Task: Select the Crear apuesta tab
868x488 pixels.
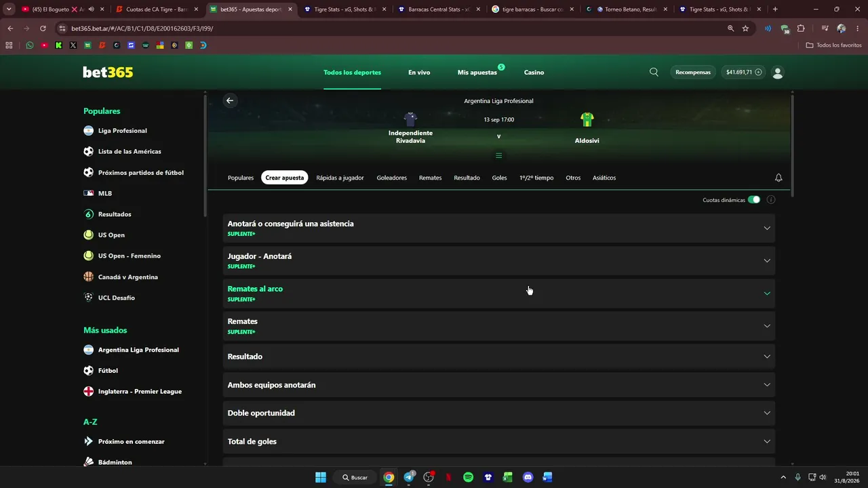Action: (x=285, y=178)
